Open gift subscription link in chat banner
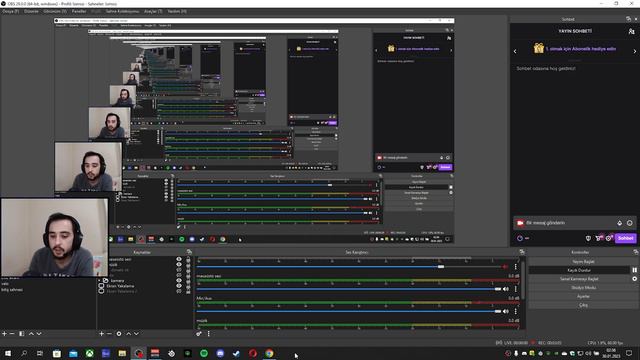This screenshot has width=640, height=360. [x=581, y=49]
